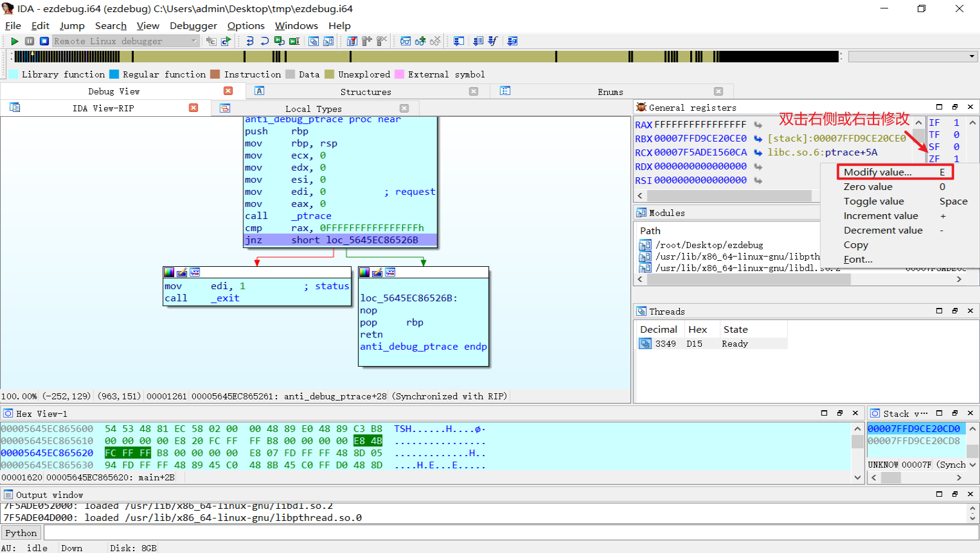Select thread 3349 row in Threads
980x553 pixels.
[713, 344]
